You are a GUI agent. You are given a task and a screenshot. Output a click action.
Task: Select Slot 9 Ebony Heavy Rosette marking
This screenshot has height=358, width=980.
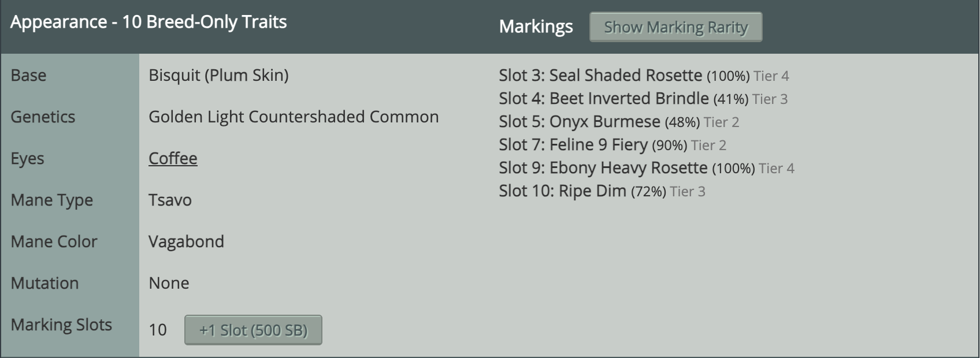point(647,168)
